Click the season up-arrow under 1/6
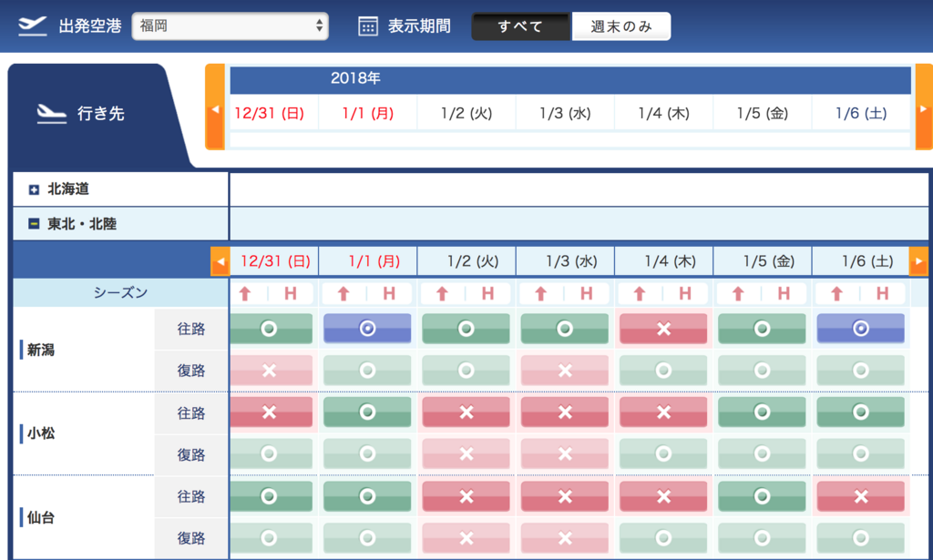933x560 pixels. 837,293
